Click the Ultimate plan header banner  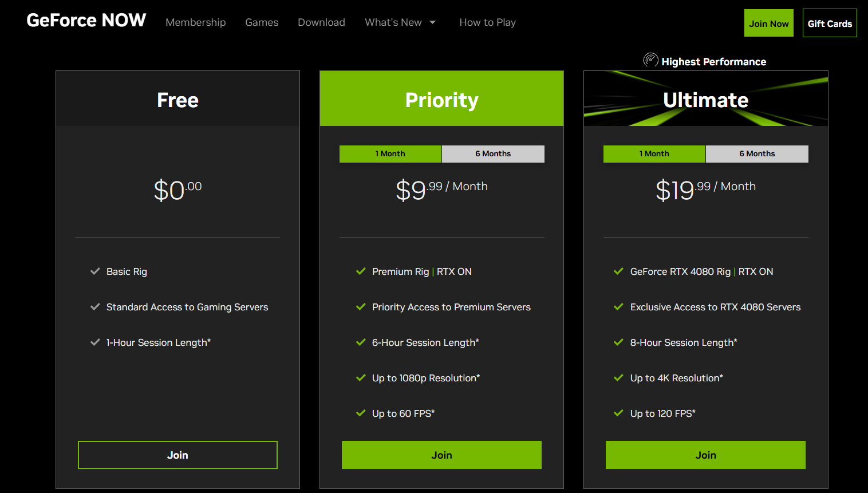tap(705, 98)
